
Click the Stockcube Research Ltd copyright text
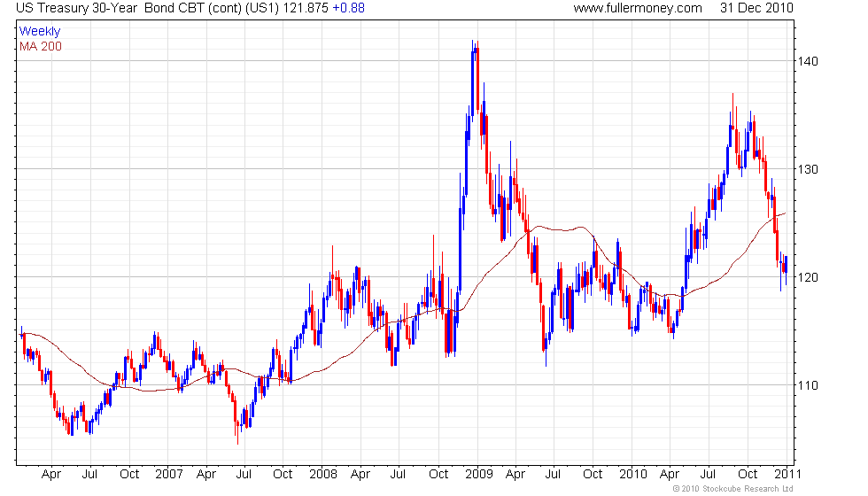tap(732, 488)
